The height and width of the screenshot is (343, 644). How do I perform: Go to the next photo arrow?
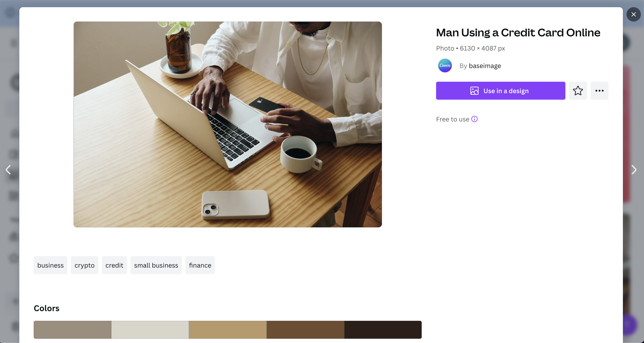(x=634, y=170)
